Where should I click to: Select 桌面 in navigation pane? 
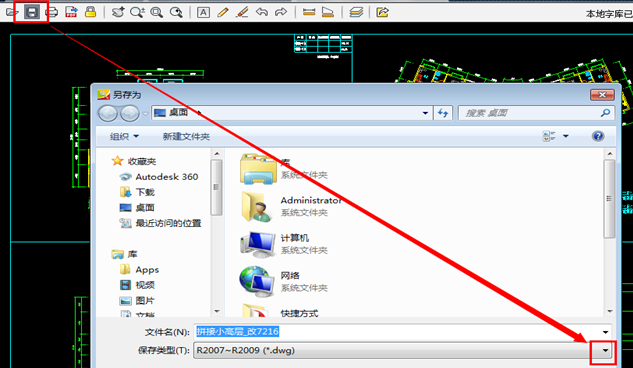137,207
